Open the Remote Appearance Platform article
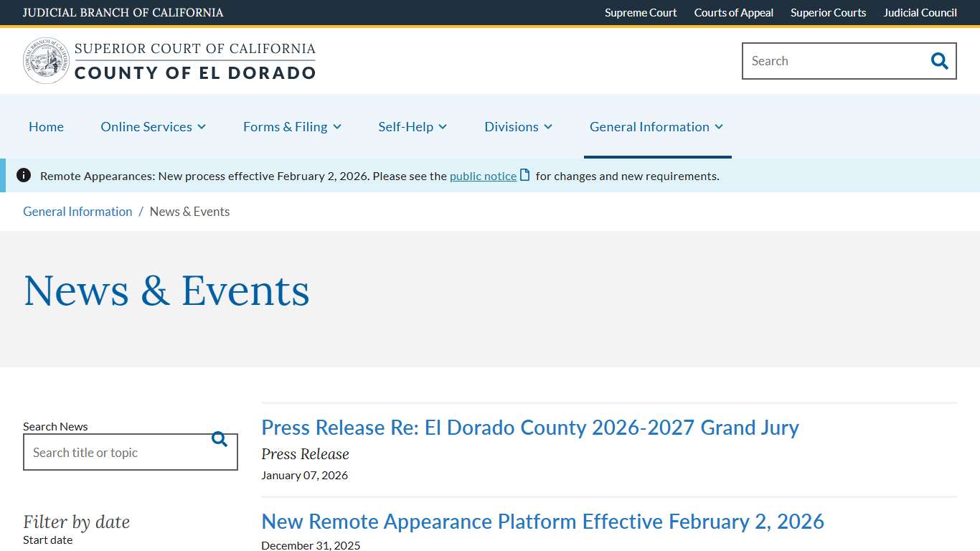The width and height of the screenshot is (980, 551). point(542,522)
